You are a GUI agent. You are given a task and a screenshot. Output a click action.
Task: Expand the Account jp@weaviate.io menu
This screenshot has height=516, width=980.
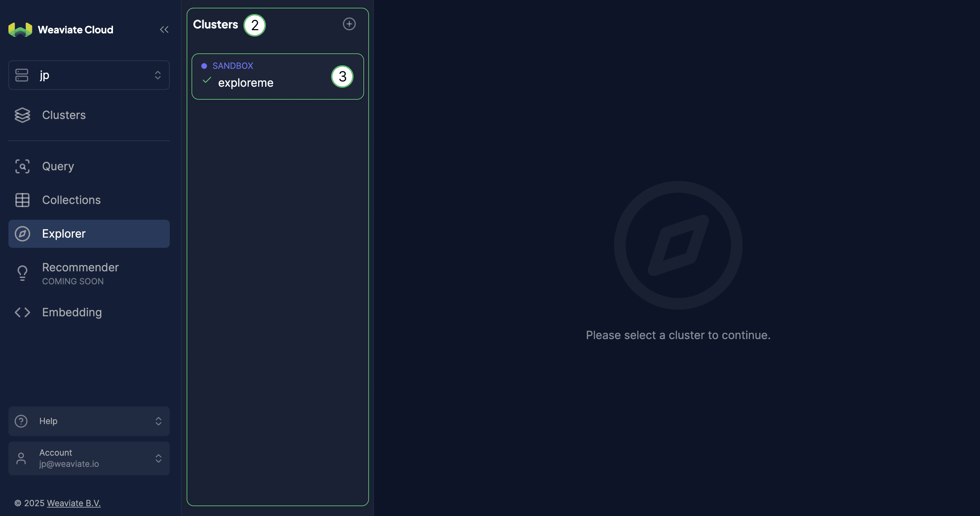coord(89,458)
